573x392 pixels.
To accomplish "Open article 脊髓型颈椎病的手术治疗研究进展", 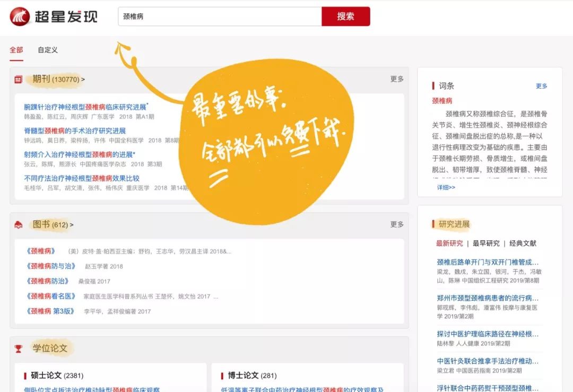I will (75, 131).
